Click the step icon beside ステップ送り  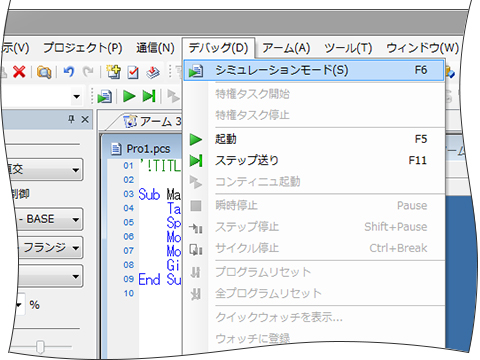click(196, 161)
